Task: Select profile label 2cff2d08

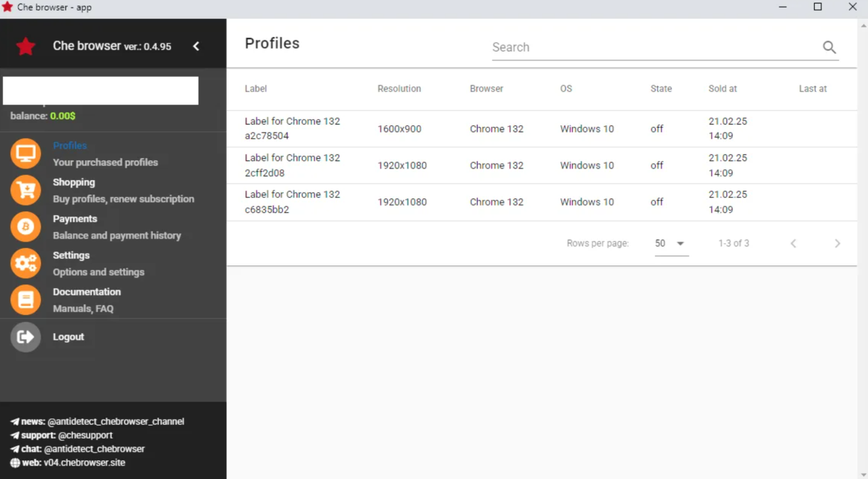Action: [292, 165]
